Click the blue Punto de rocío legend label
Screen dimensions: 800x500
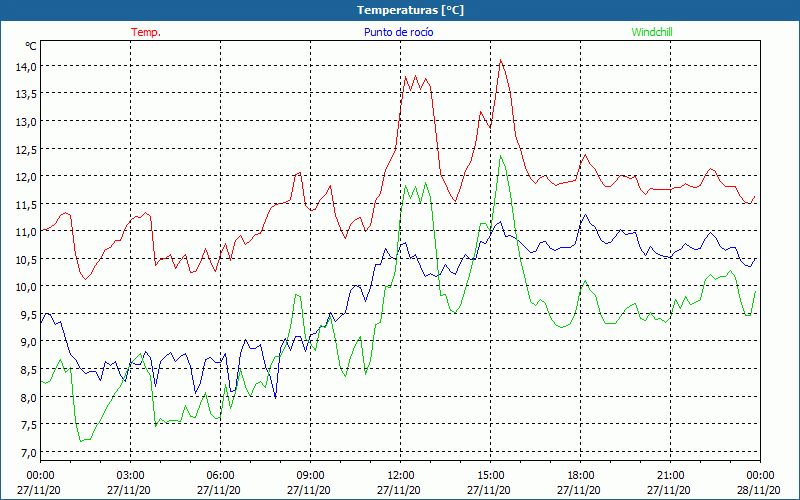click(x=398, y=32)
